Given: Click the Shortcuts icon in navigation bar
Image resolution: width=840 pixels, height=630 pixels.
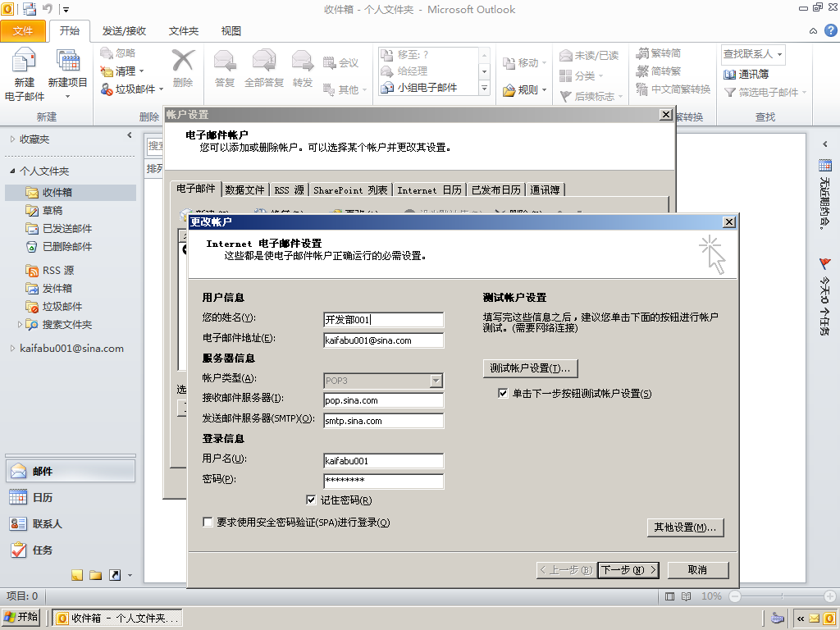Looking at the screenshot, I should [115, 575].
